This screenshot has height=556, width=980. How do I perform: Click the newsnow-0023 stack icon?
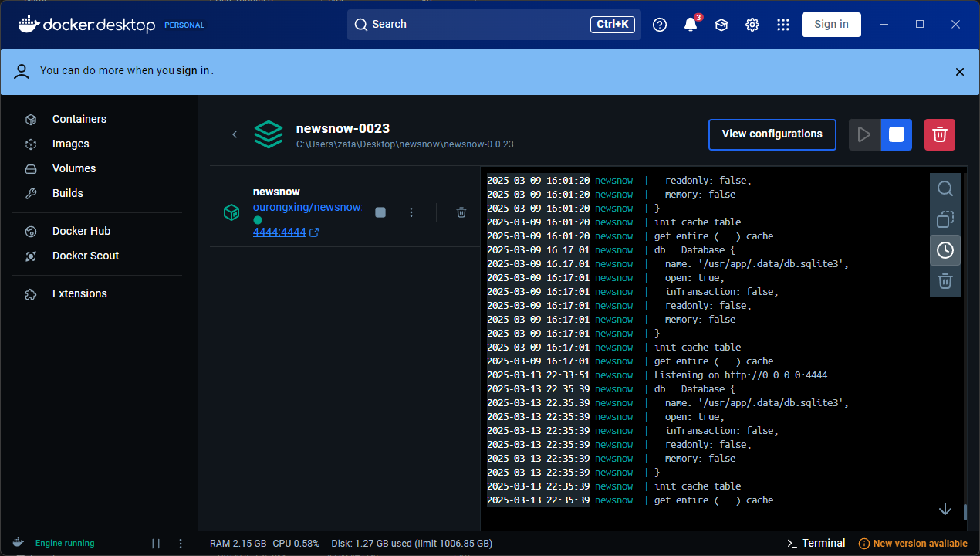(x=269, y=134)
